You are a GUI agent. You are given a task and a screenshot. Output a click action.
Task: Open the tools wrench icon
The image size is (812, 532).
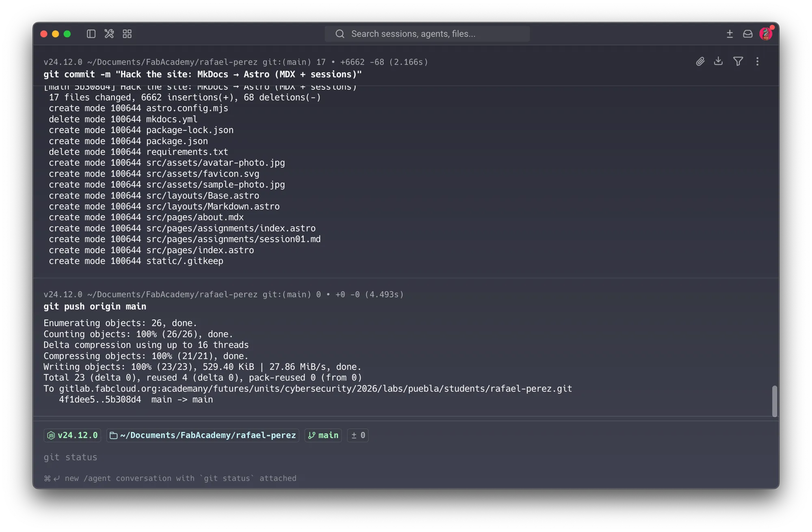109,34
